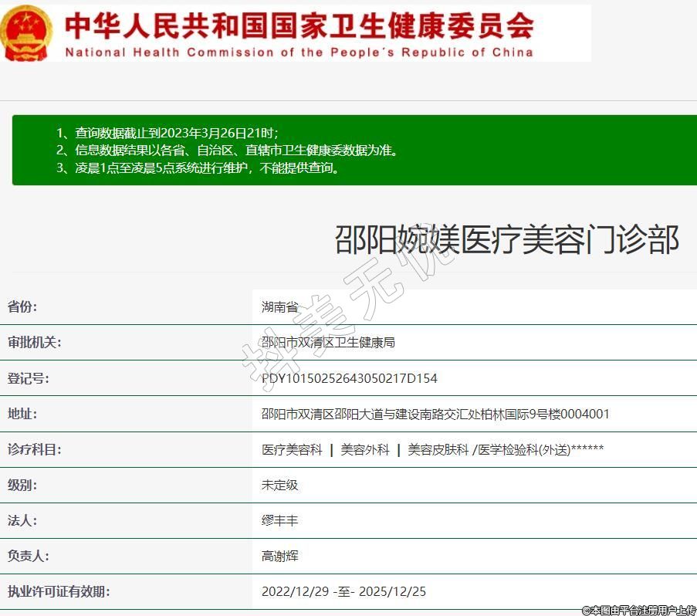Screen dimensions: 697x616
Task: Click the person in charge name 高谢辉
Action: click(x=279, y=556)
